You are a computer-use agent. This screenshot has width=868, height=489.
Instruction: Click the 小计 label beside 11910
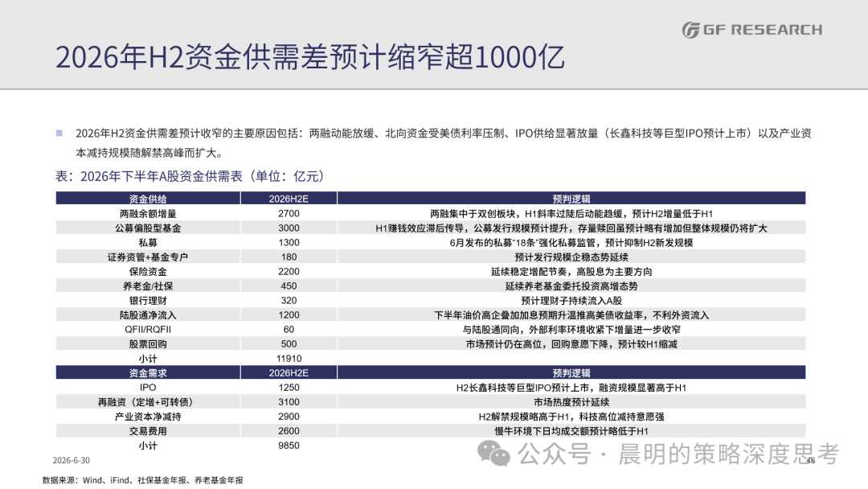(148, 358)
